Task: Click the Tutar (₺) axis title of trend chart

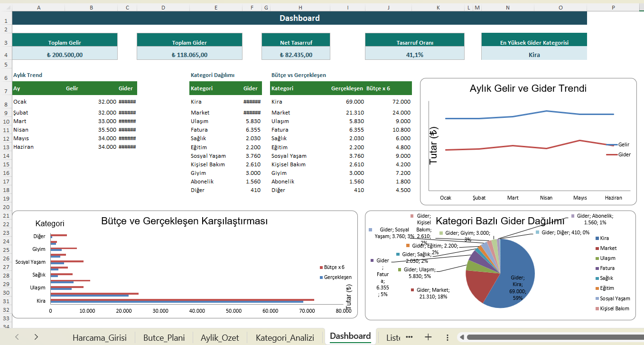Action: tap(433, 146)
